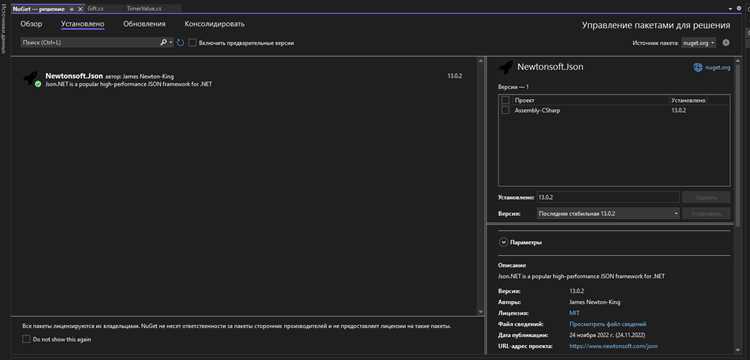Switch to the Обзор tab
750x360 pixels.
31,24
